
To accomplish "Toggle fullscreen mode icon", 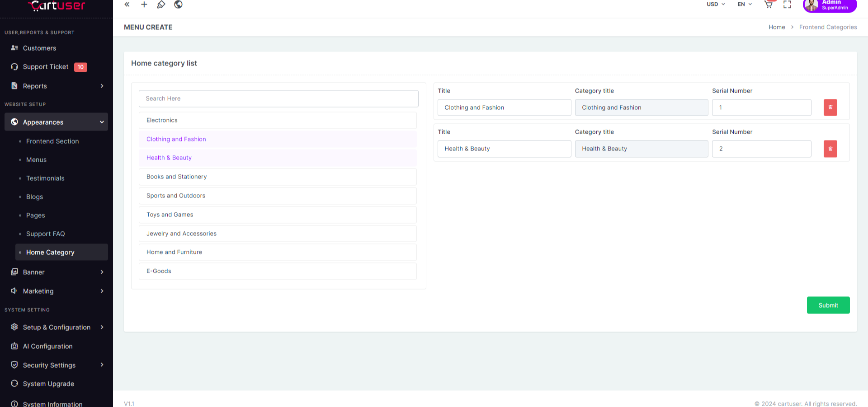I will point(787,5).
